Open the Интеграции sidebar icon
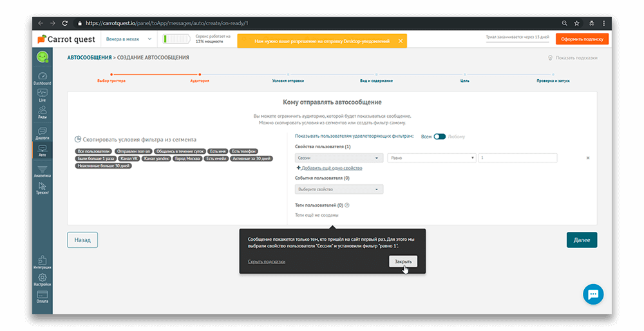This screenshot has height=331, width=644. tap(43, 263)
